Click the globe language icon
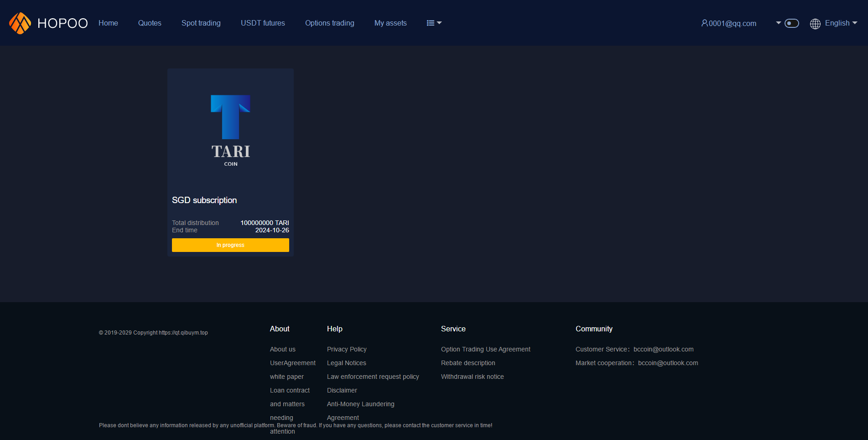The height and width of the screenshot is (440, 868). [x=815, y=24]
